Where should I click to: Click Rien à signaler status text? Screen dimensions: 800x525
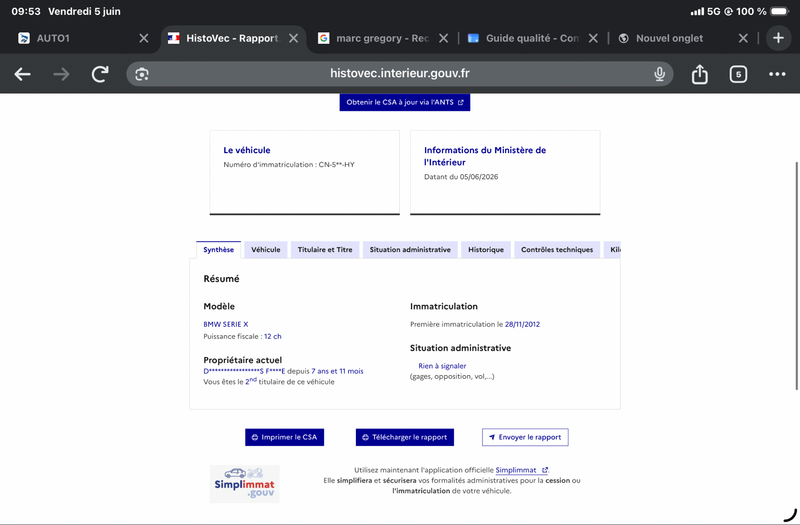point(442,366)
